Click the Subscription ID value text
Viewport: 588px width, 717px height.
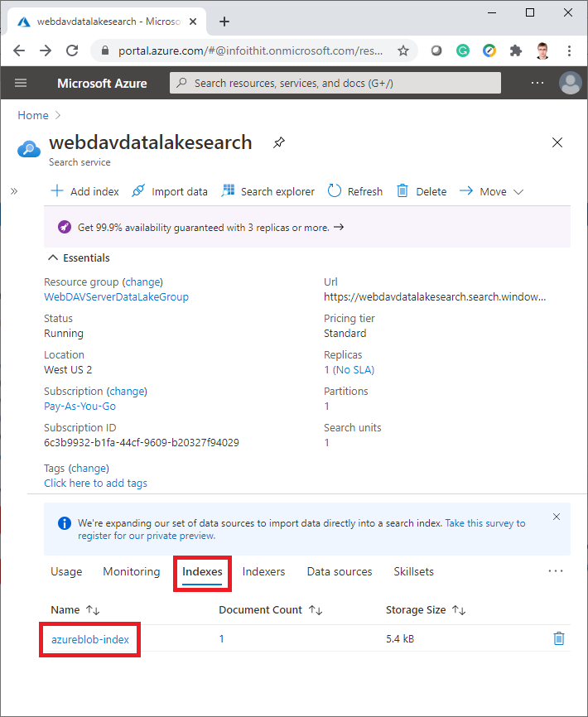coord(142,443)
